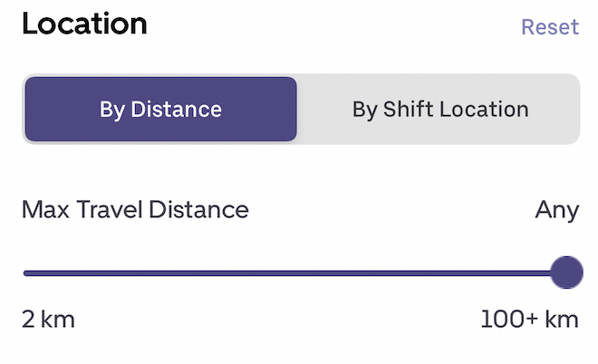Click the 100+ km maximum label
Viewport: 598px width, 364px height.
[x=529, y=320]
